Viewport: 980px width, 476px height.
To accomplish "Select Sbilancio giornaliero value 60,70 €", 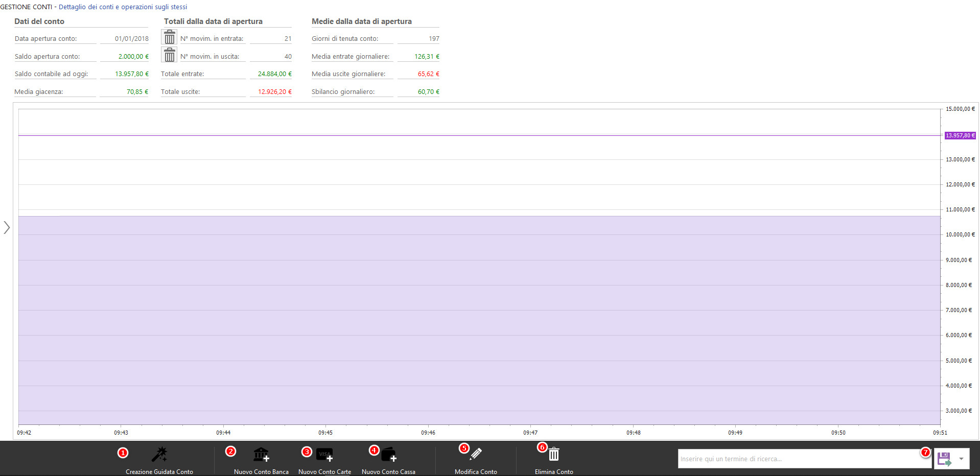I will (429, 92).
